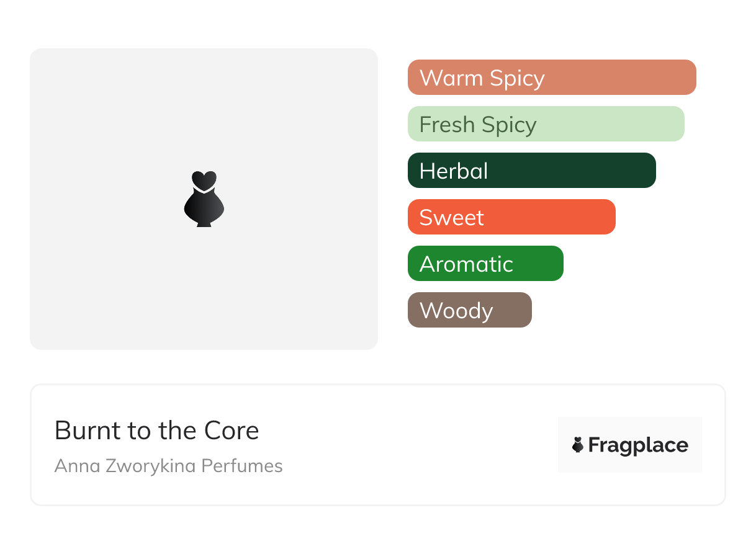Screen dimensions: 756x536
Task: Click the 'Woody' text label
Action: (x=456, y=311)
